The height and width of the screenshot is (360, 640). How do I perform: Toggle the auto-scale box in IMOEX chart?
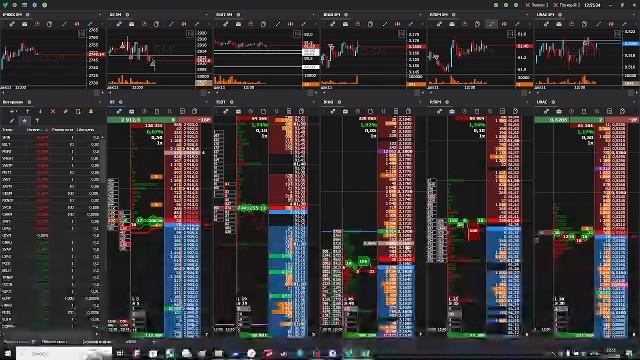point(81,34)
